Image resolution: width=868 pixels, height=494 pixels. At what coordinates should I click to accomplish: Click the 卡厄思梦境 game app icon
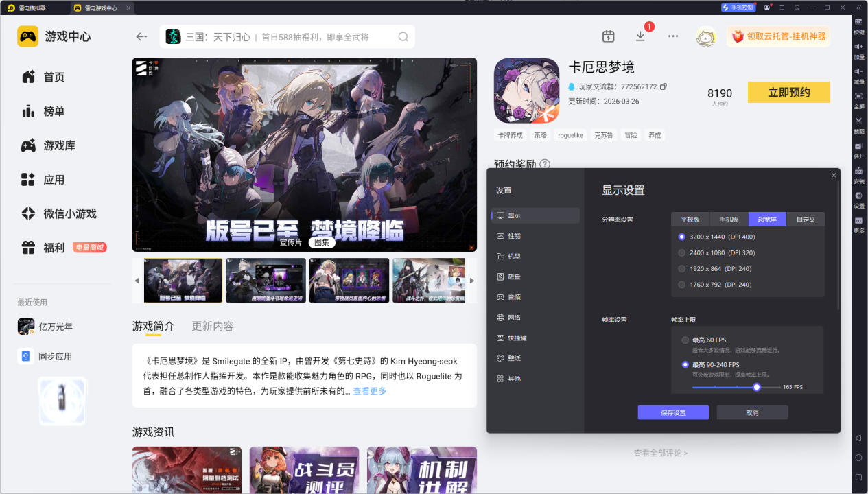click(x=527, y=90)
